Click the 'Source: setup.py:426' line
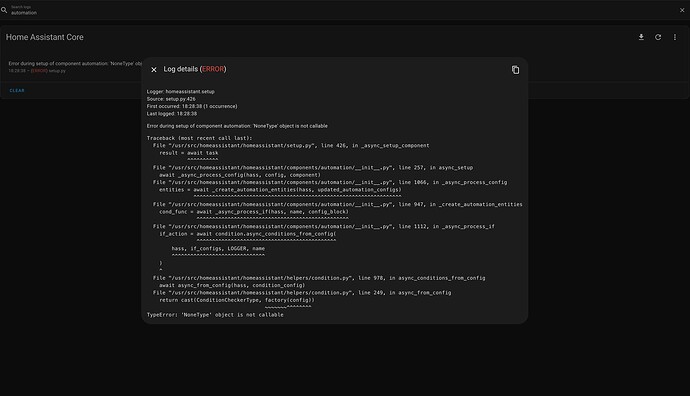Image resolution: width=690 pixels, height=396 pixels. point(171,99)
